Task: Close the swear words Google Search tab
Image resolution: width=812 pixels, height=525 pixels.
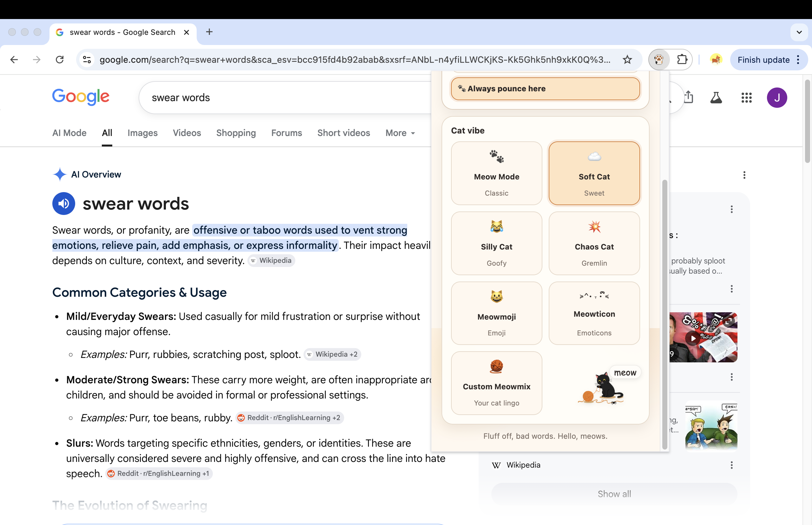Action: pos(187,32)
